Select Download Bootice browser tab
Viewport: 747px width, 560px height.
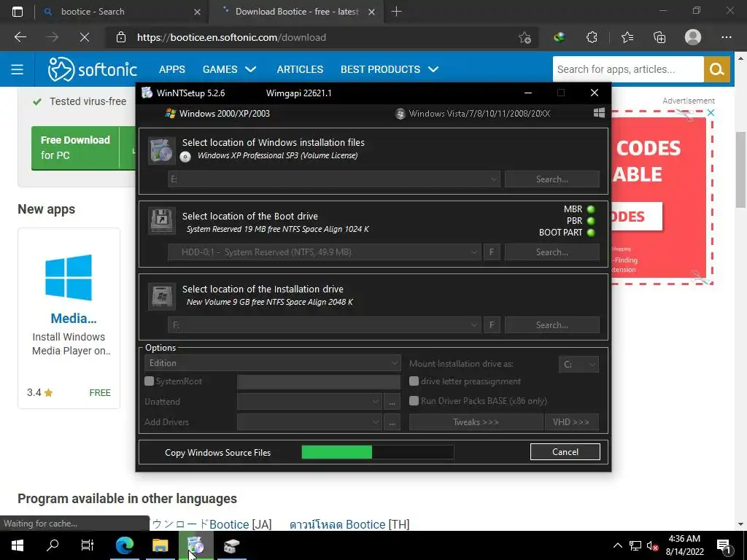[296, 12]
